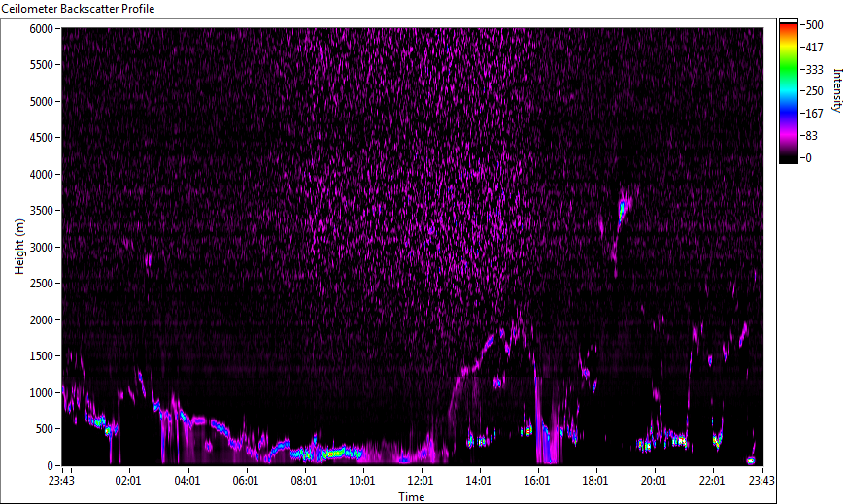This screenshot has height=504, width=847.
Task: Click the 10:01 time axis label
Action: coord(362,481)
